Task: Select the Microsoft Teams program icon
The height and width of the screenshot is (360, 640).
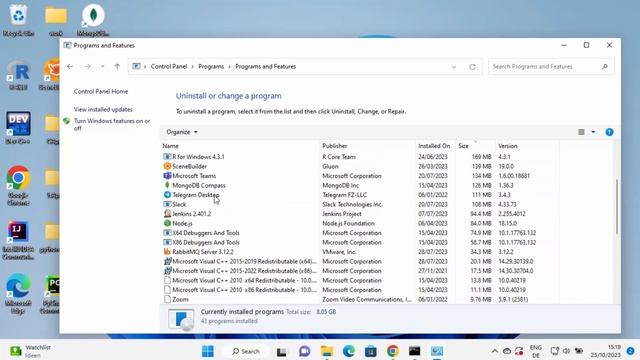Action: click(x=167, y=176)
